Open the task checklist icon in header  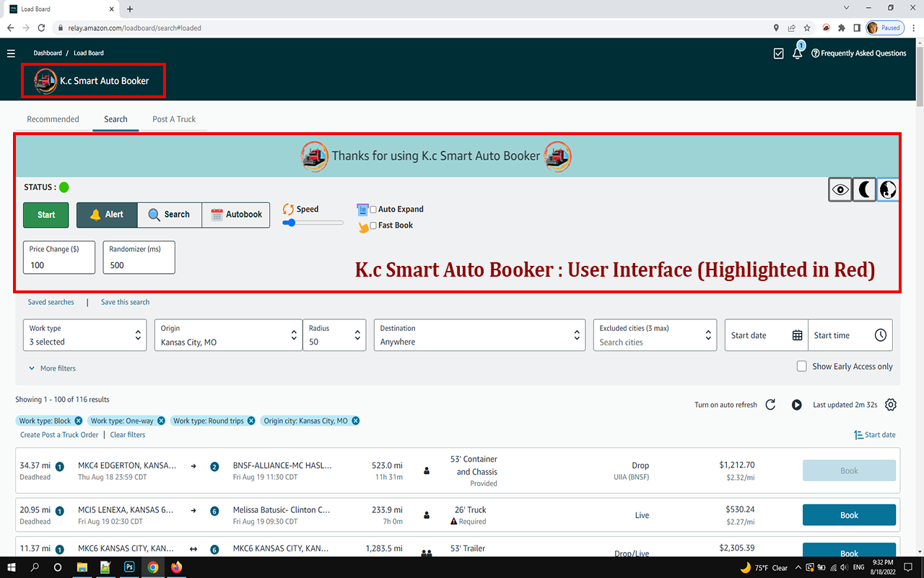[x=778, y=53]
